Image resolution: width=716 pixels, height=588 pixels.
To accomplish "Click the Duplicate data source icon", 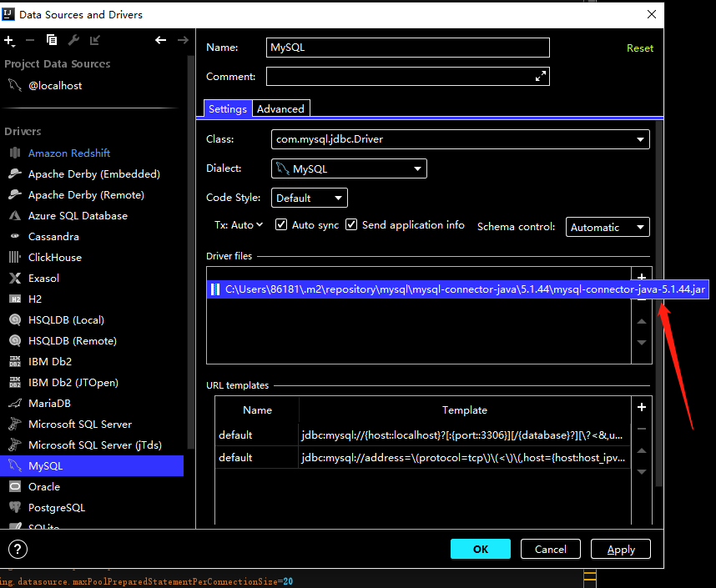I will point(52,40).
